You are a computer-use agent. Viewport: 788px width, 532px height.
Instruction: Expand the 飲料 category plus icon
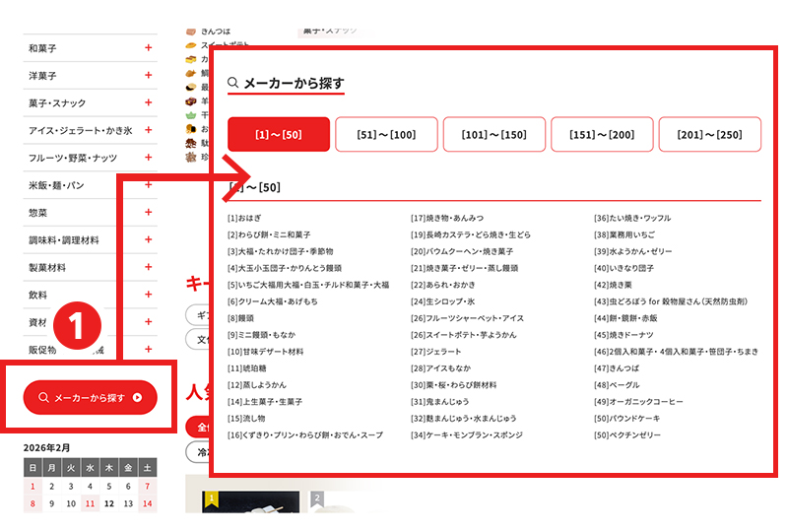[x=149, y=295]
